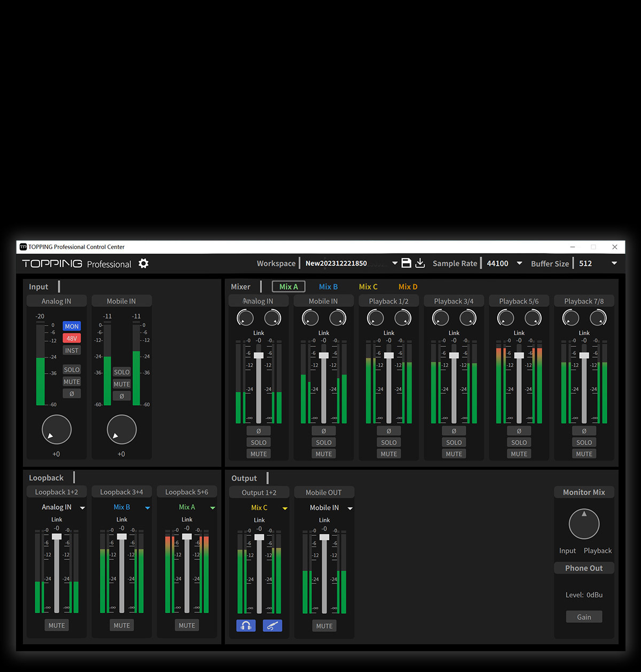
Task: Open the Sample Rate dropdown
Action: click(x=519, y=263)
